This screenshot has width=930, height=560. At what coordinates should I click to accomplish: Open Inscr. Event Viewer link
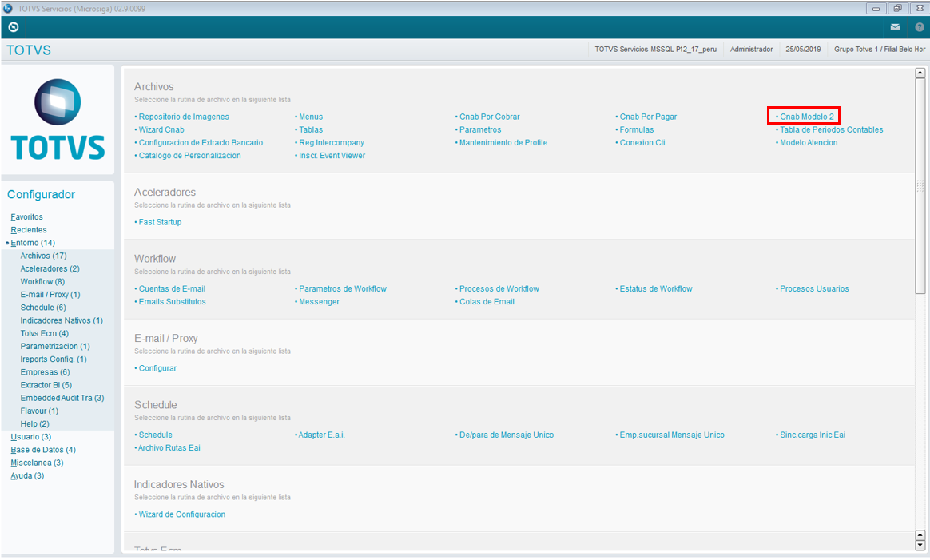coord(332,156)
